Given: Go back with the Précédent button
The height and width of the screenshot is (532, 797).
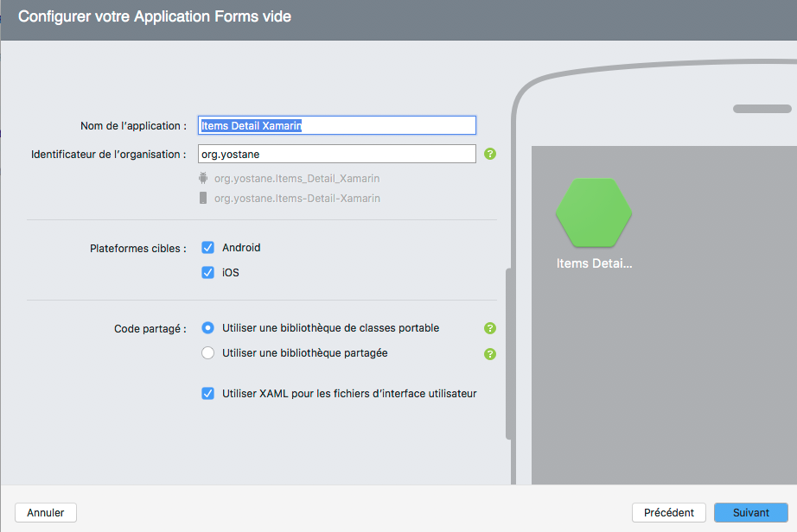Looking at the screenshot, I should [669, 513].
